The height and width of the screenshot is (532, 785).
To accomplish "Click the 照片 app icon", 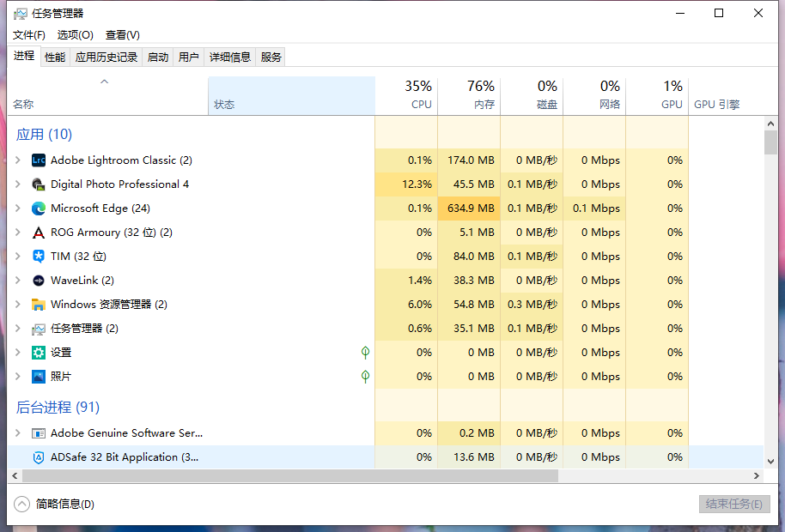I will (x=39, y=377).
